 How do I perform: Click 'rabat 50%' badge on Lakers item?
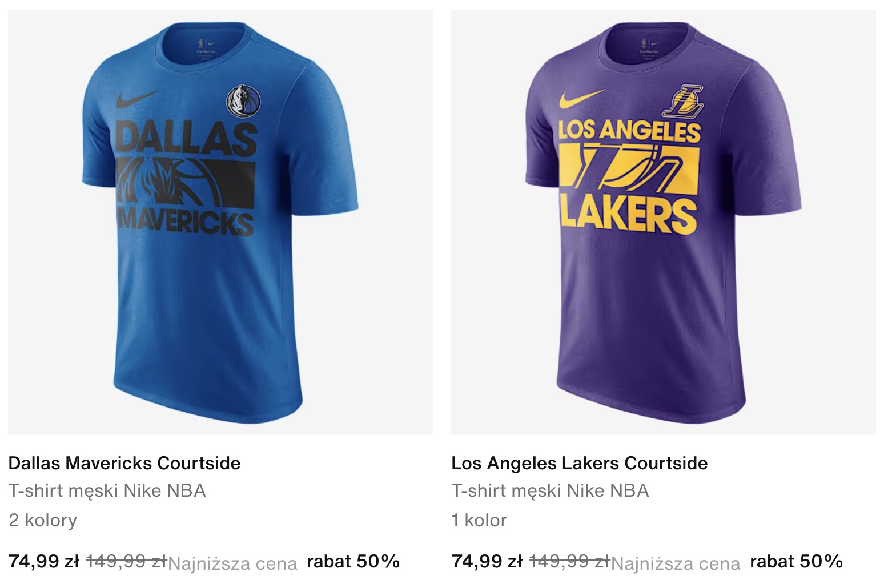point(797,562)
